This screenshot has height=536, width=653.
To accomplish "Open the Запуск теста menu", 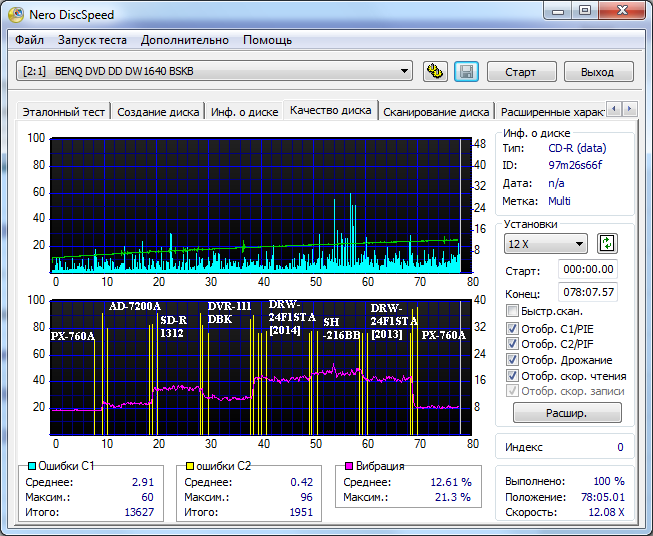I will [x=92, y=40].
